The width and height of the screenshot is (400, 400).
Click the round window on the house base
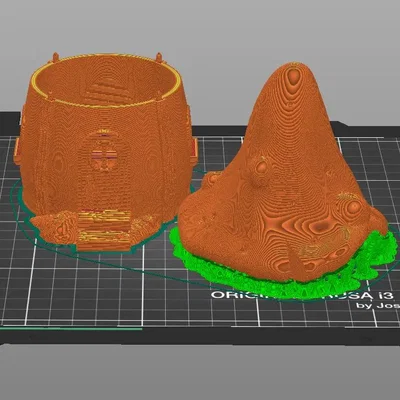point(105,152)
